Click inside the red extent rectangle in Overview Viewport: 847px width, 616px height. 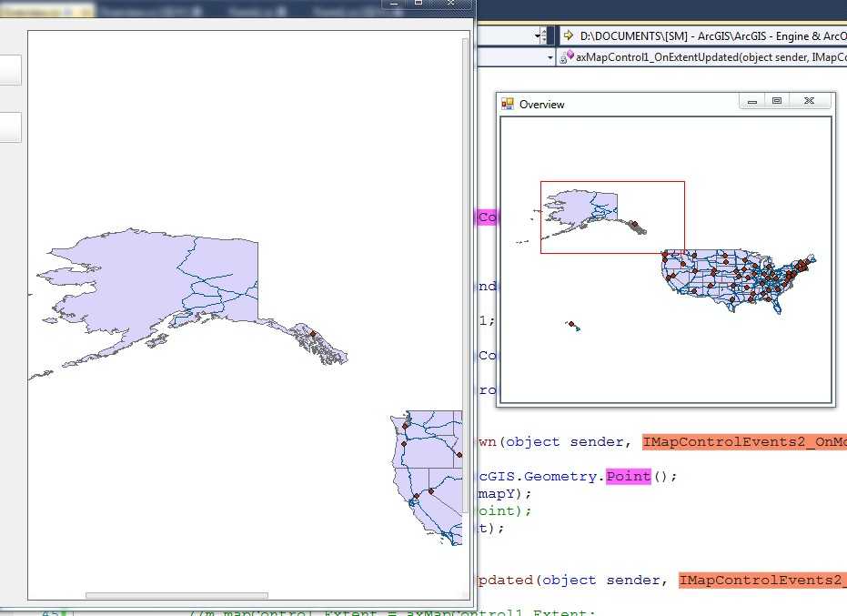point(612,217)
